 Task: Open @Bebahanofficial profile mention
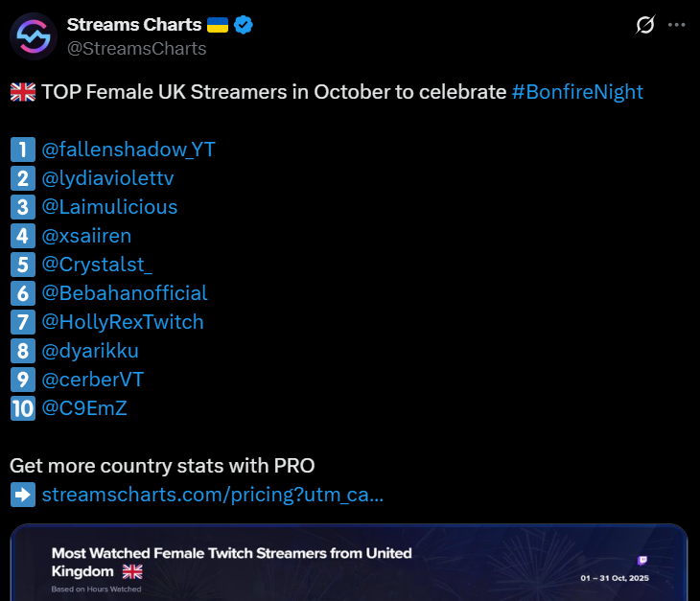pos(125,293)
